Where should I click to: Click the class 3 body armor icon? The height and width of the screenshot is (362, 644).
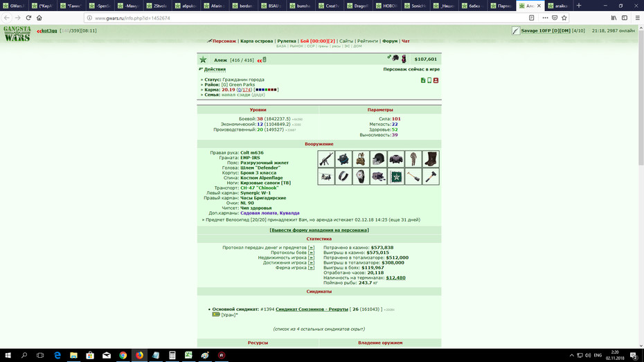pyautogui.click(x=396, y=159)
